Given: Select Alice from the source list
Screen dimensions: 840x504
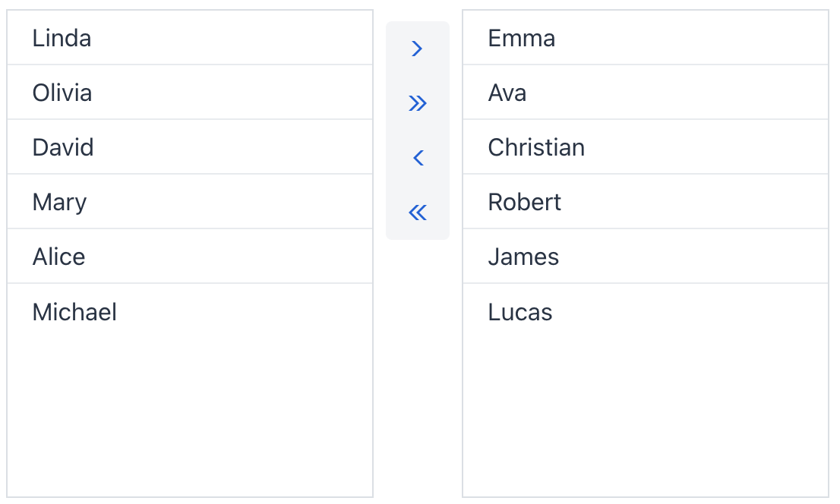Looking at the screenshot, I should pos(58,257).
